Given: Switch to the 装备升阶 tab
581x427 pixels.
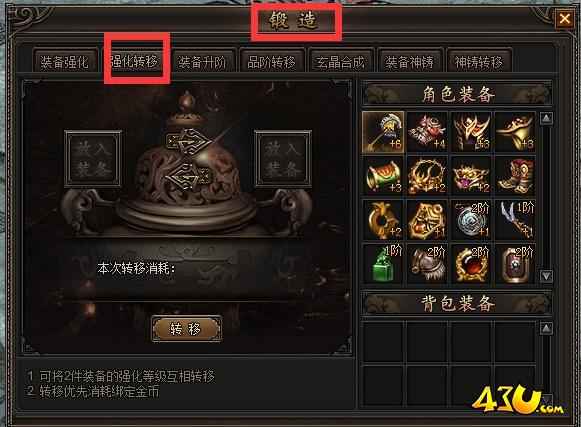Looking at the screenshot, I should coord(202,62).
